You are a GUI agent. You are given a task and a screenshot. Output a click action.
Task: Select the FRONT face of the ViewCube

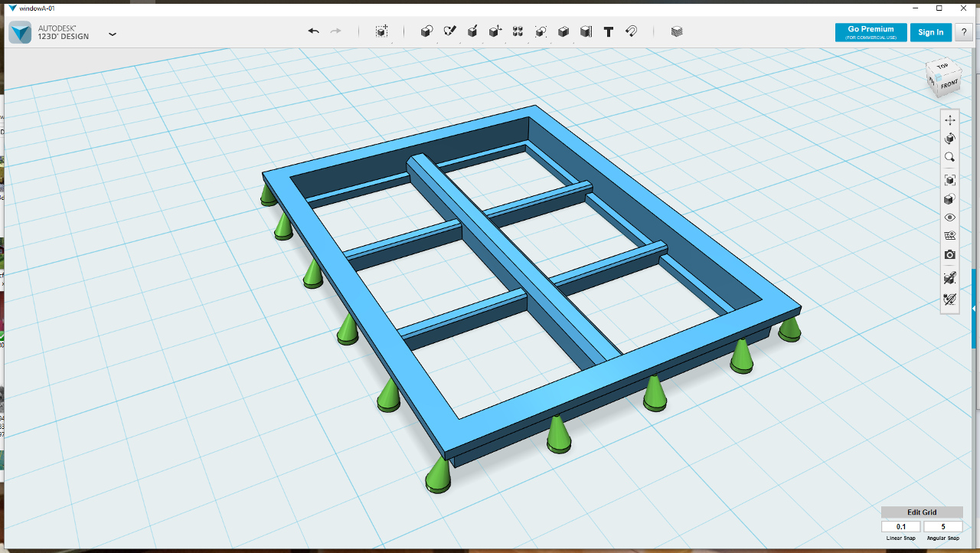point(948,84)
